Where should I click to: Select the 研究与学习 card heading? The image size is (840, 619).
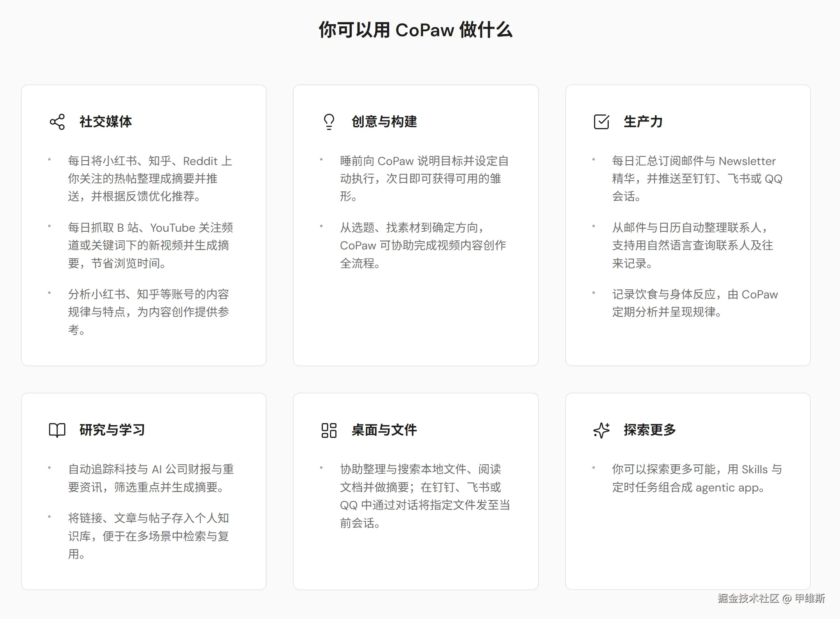[x=112, y=430]
